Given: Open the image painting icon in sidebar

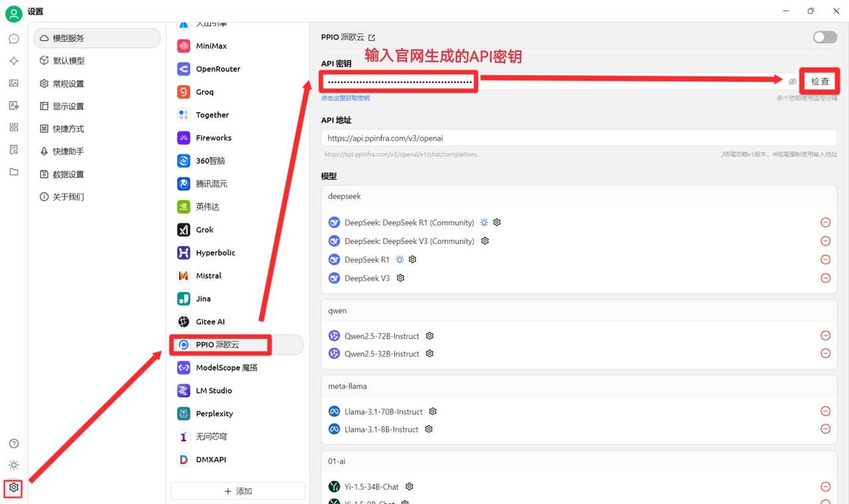Looking at the screenshot, I should [x=14, y=83].
